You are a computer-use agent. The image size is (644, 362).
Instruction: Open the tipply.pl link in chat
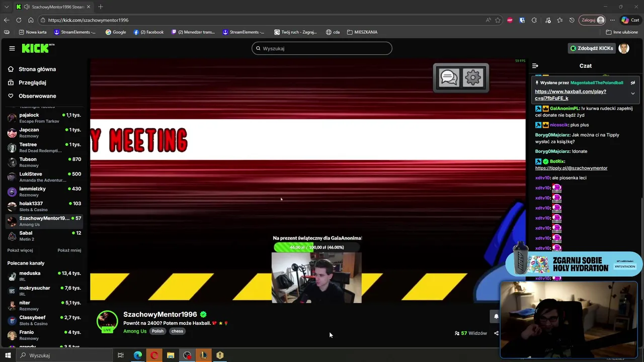pos(571,168)
